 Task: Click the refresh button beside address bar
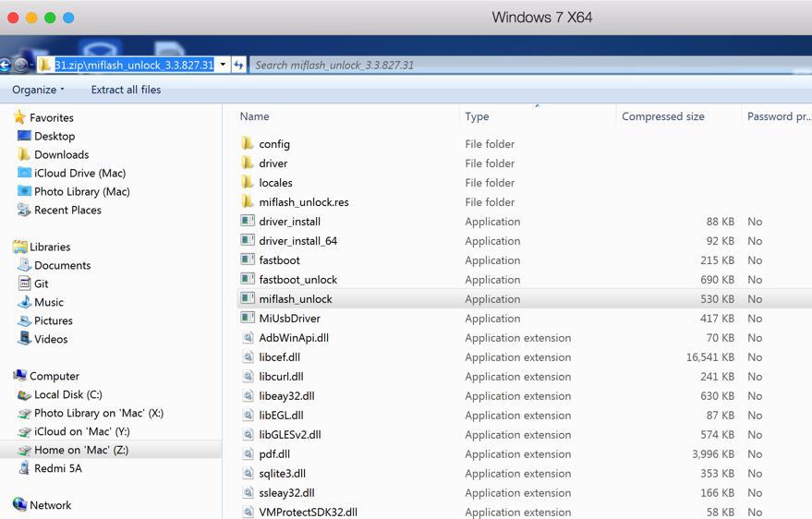[x=238, y=65]
